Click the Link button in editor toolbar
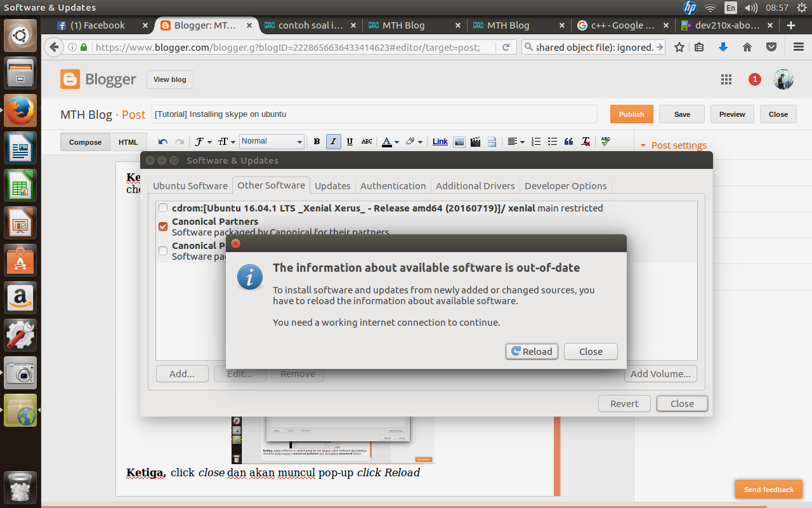Screen dimensions: 812x508 440,142
